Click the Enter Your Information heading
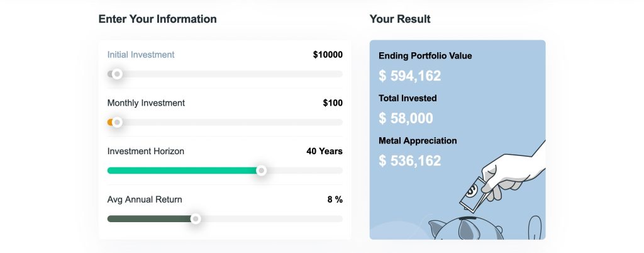The image size is (644, 253). (157, 19)
